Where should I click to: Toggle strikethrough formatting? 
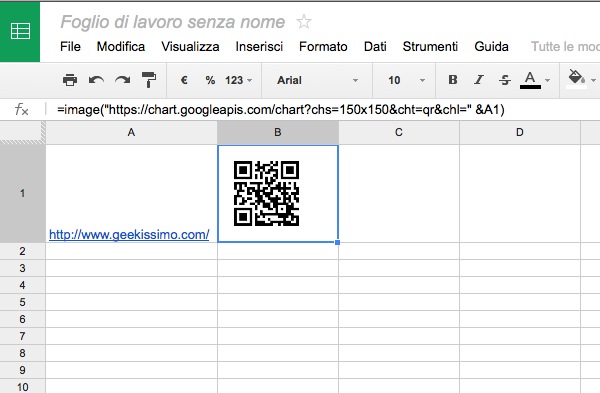pyautogui.click(x=505, y=80)
